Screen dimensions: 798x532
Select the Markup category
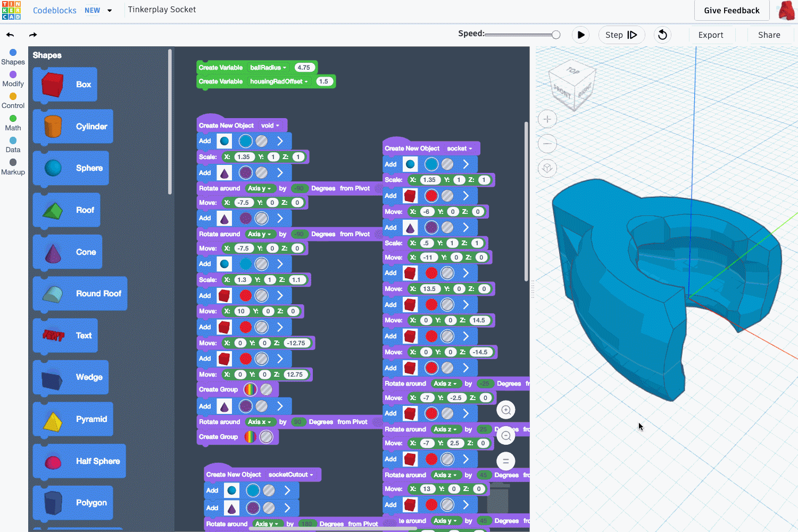tap(13, 167)
